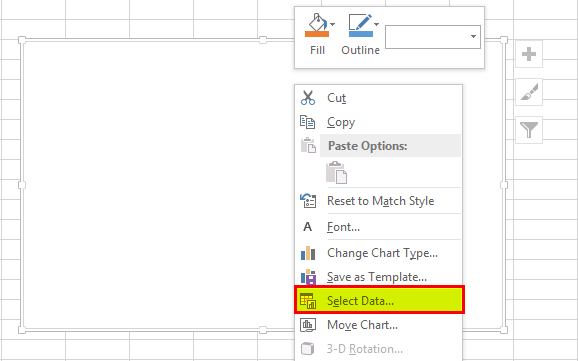
Task: Open Chart Styles paintbrush button
Action: tap(529, 92)
